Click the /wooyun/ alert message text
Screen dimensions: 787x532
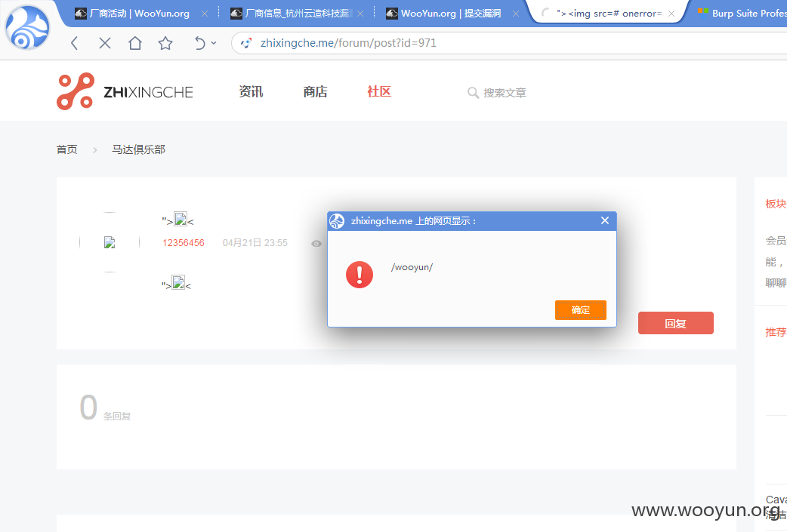pos(412,267)
